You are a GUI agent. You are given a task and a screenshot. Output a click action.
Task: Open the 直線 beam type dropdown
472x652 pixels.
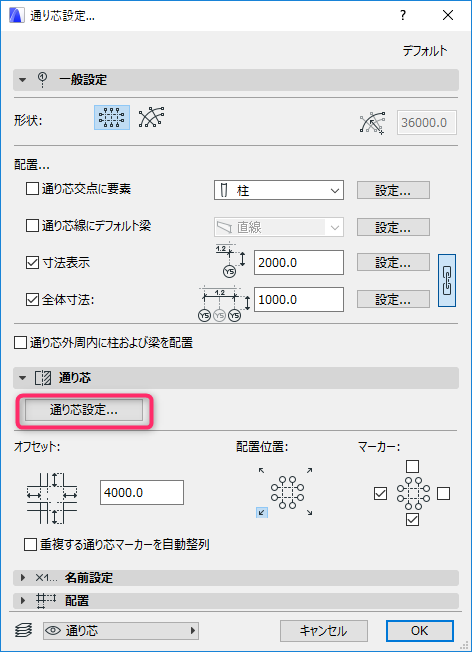click(x=279, y=227)
